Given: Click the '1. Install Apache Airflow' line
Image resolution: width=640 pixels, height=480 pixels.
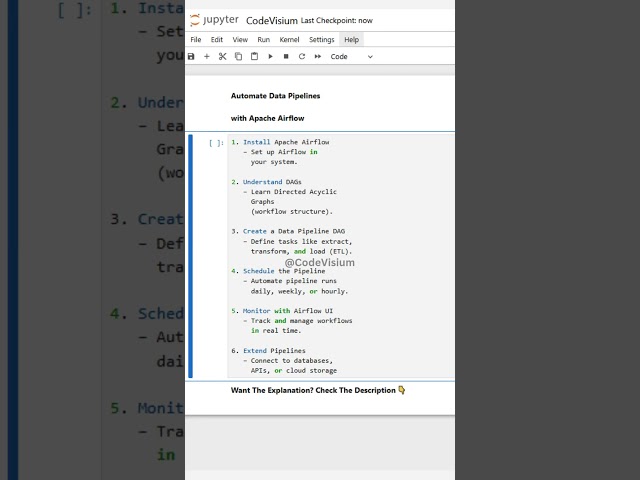Looking at the screenshot, I should point(280,142).
